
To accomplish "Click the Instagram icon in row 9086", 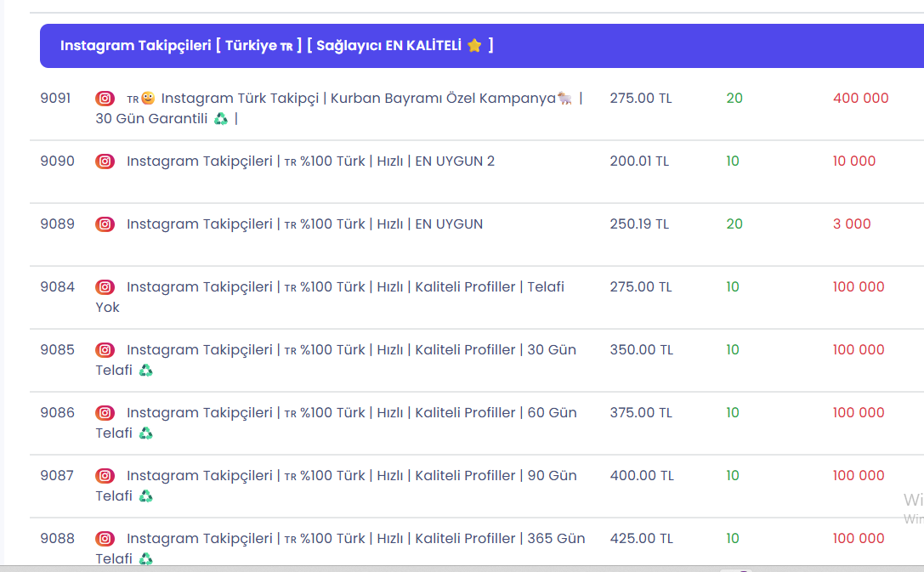I will click(x=105, y=413).
